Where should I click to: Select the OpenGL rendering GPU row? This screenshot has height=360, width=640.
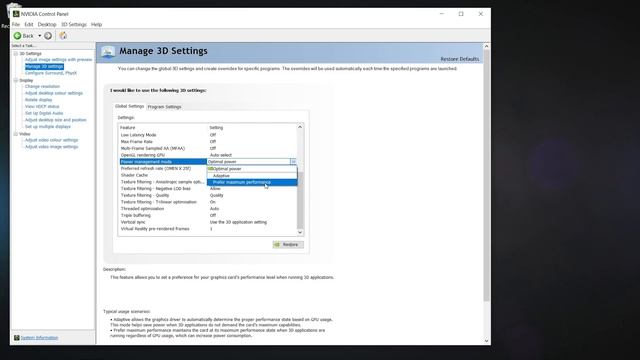tap(208, 155)
